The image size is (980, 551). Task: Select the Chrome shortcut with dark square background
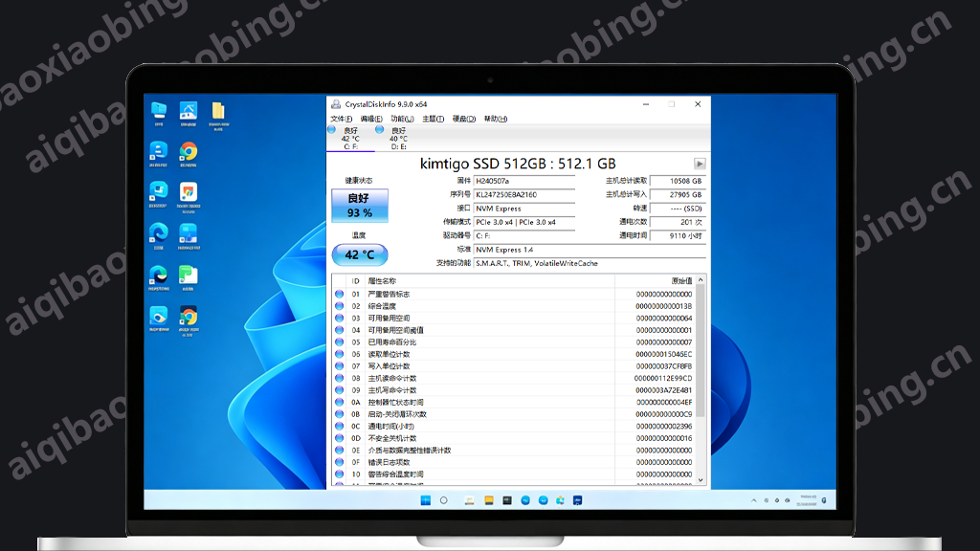coord(189,321)
